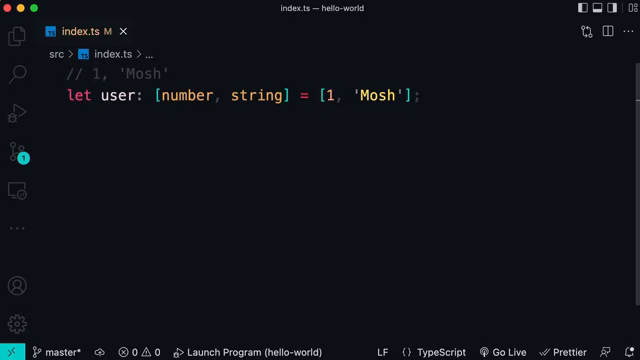Click master* branch in status bar
This screenshot has height=360, width=640.
(x=56, y=352)
